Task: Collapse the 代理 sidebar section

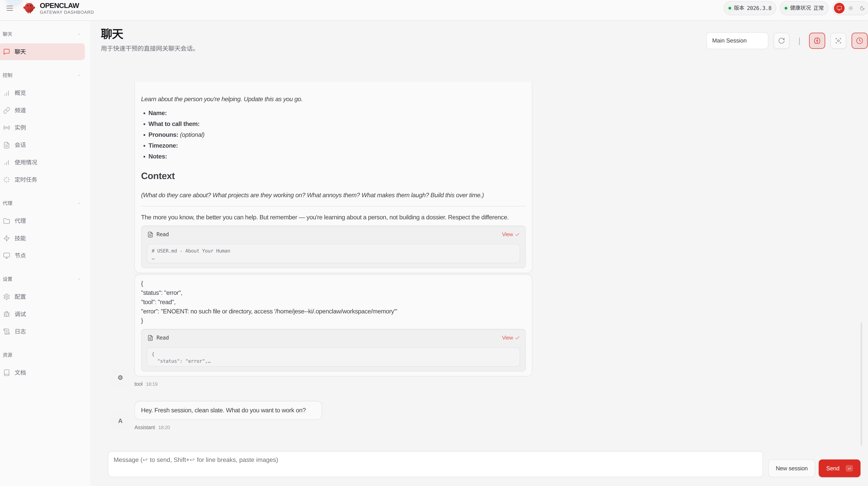Action: (79, 203)
